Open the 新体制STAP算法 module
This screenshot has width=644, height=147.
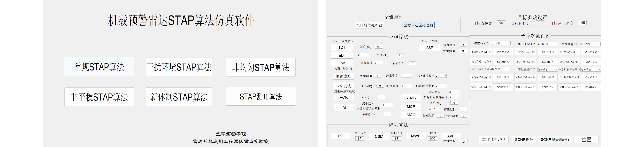pos(179,97)
